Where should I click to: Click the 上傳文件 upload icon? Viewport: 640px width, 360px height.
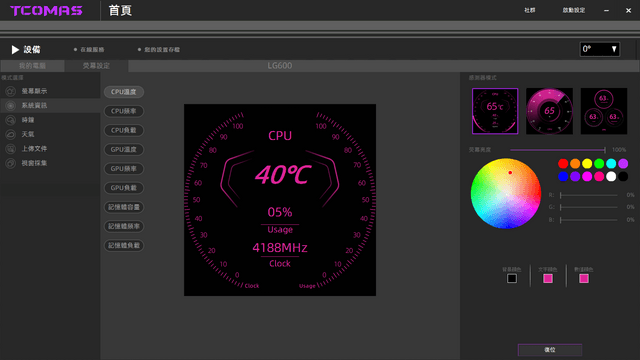pyautogui.click(x=11, y=149)
